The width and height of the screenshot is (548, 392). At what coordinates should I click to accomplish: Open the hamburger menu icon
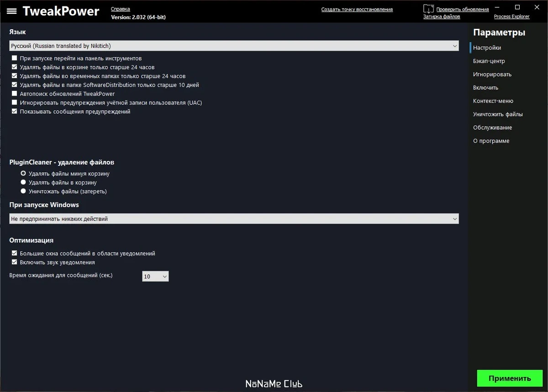[12, 11]
